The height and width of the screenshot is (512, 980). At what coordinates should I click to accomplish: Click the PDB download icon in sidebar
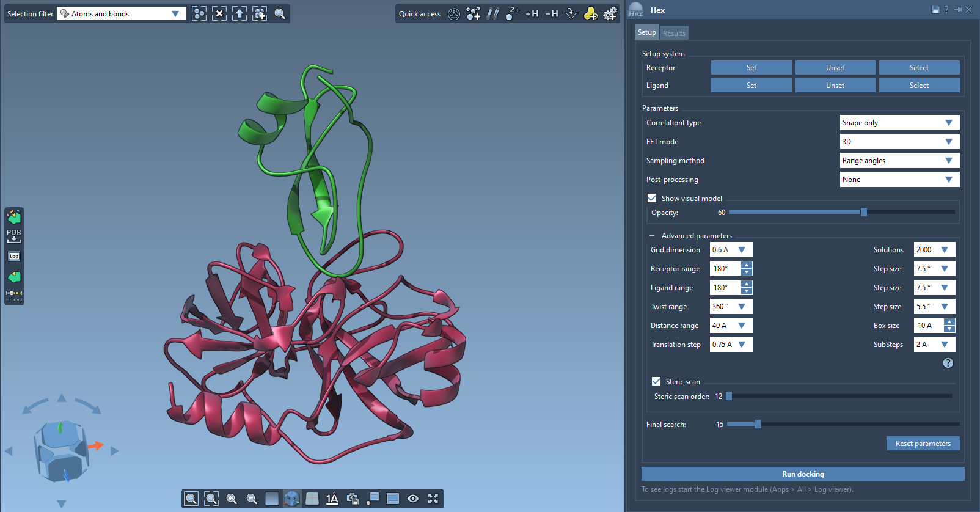tap(14, 235)
